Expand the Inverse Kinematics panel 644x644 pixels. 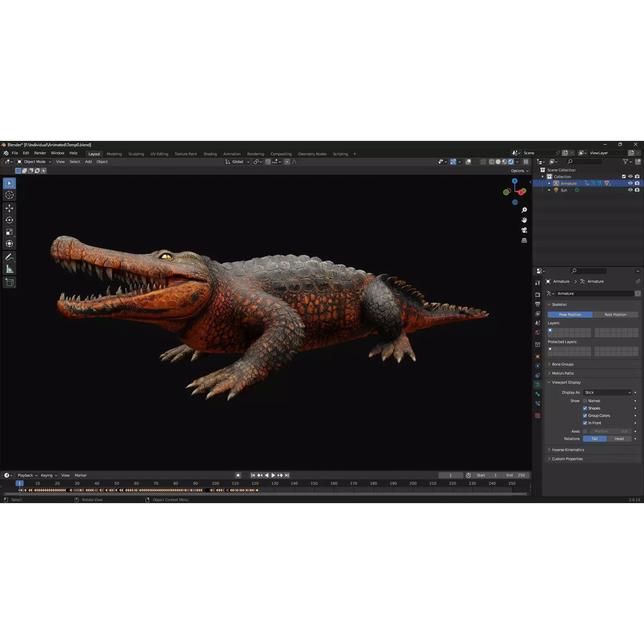pos(568,449)
